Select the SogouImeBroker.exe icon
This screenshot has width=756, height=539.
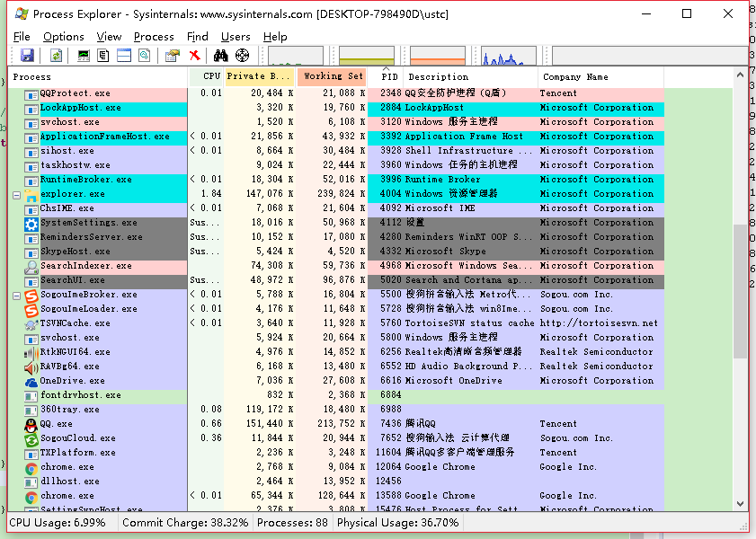tap(31, 296)
